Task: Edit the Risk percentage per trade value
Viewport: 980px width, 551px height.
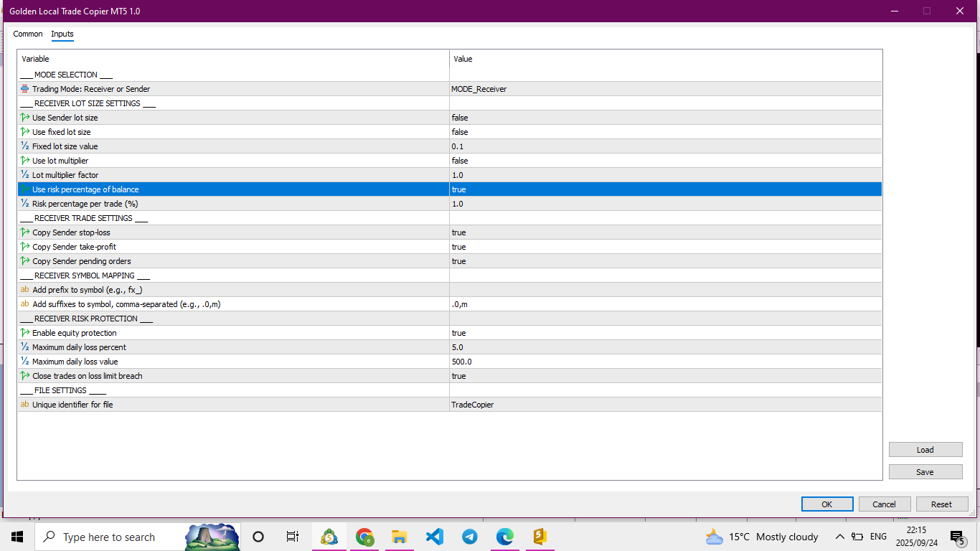Action: coord(666,204)
